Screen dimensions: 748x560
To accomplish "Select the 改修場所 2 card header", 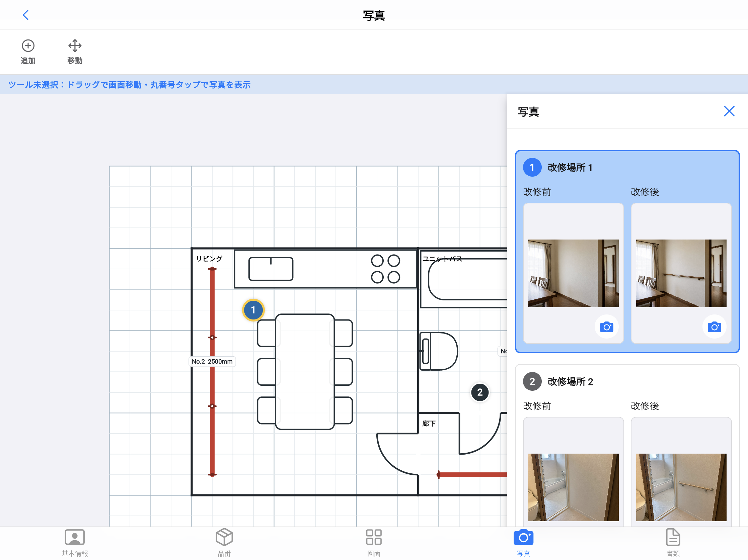I will [627, 382].
